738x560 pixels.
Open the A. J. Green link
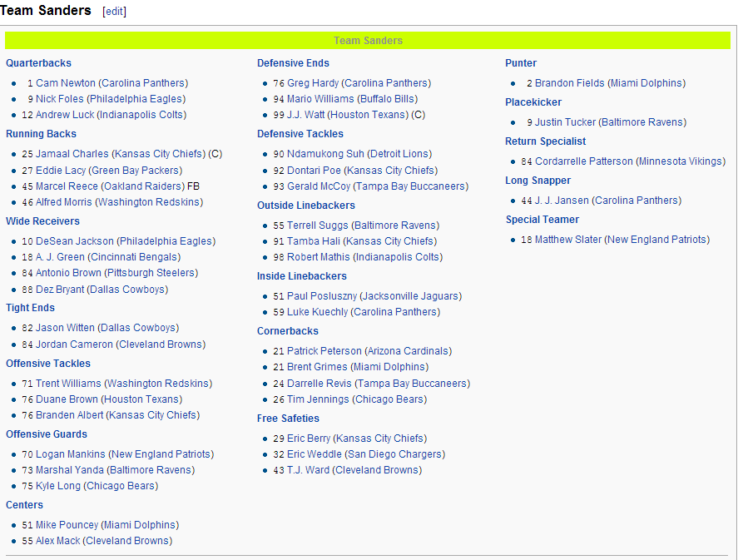coord(60,257)
